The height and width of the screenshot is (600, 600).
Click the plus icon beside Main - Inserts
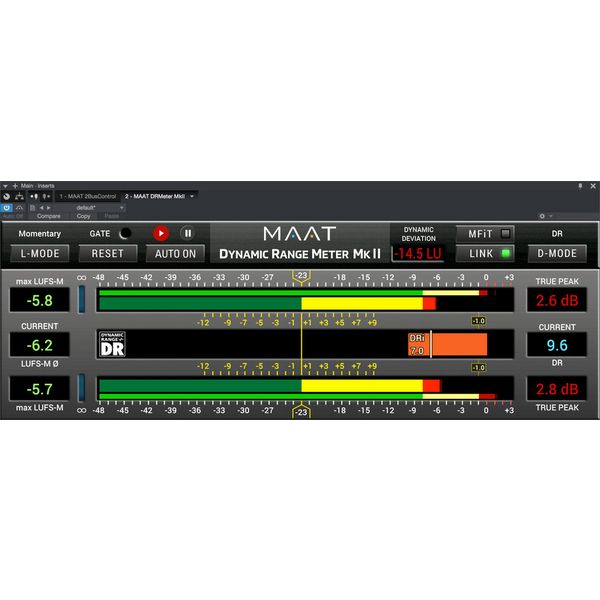[x=15, y=186]
